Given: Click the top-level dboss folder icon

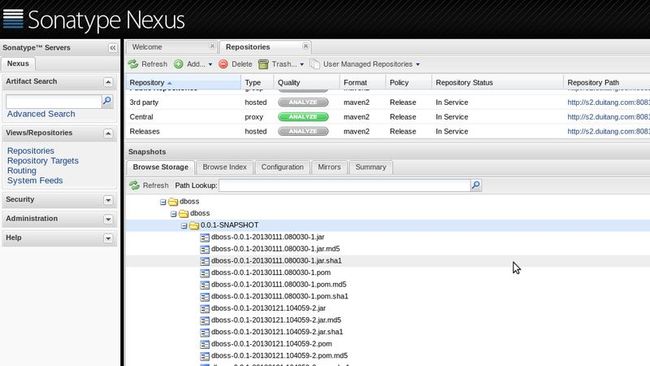Looking at the screenshot, I should 173,202.
